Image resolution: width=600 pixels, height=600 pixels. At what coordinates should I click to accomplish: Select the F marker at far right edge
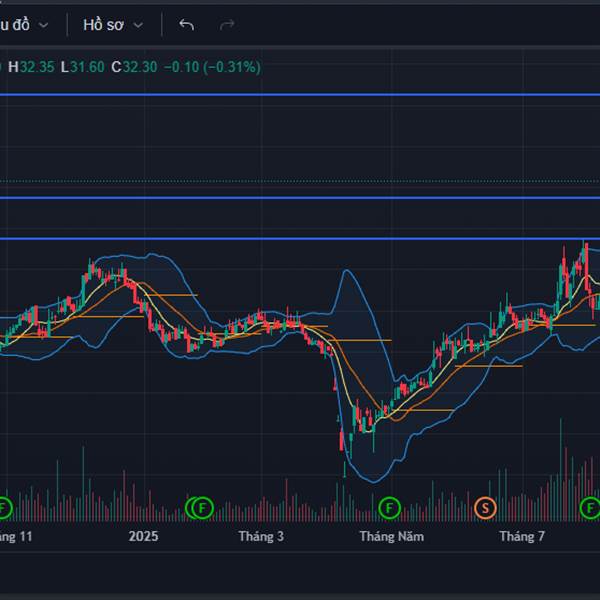(x=592, y=507)
